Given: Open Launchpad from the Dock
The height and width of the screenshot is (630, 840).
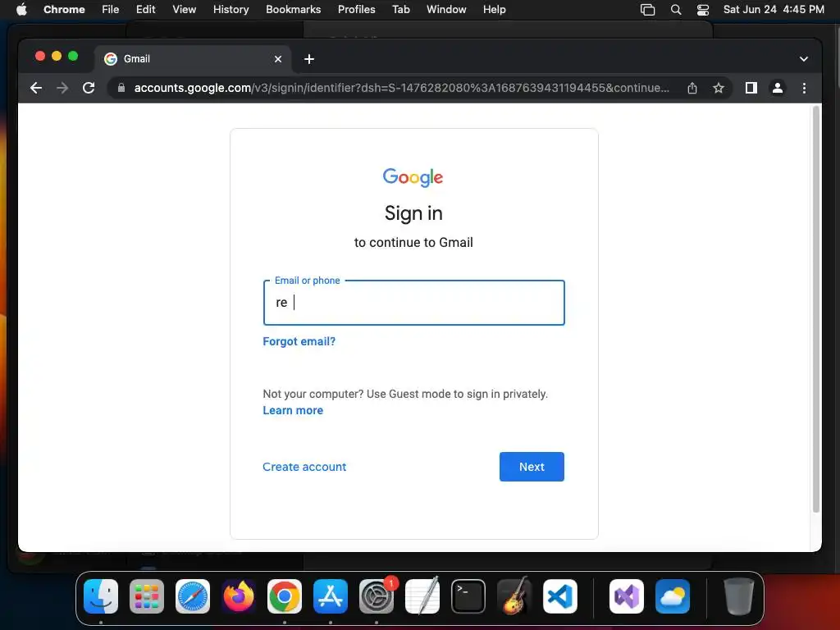Looking at the screenshot, I should coord(147,596).
